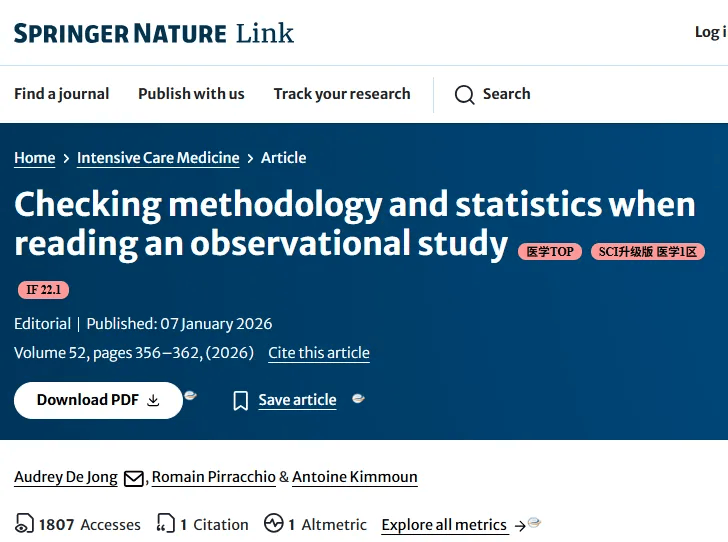Open the Publish with us menu

191,94
